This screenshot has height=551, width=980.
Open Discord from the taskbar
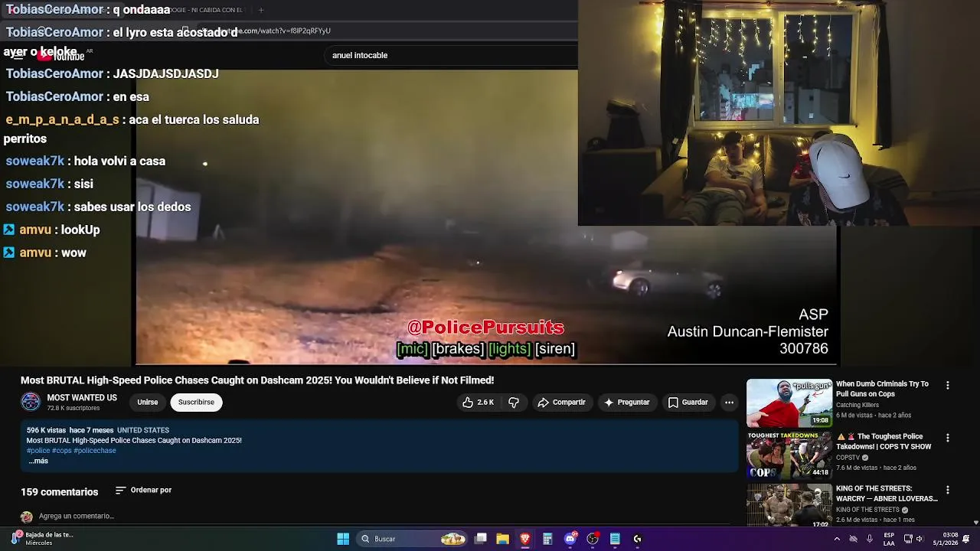tap(570, 539)
